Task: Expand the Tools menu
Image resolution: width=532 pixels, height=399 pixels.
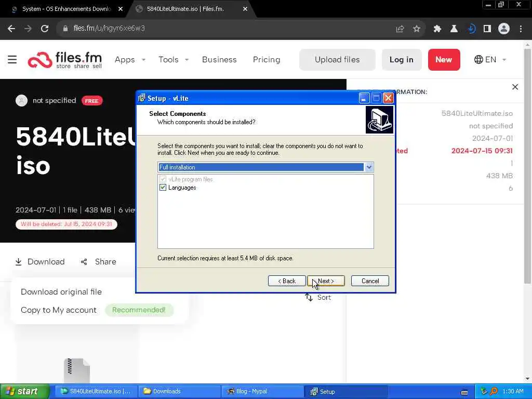Action: click(x=174, y=60)
